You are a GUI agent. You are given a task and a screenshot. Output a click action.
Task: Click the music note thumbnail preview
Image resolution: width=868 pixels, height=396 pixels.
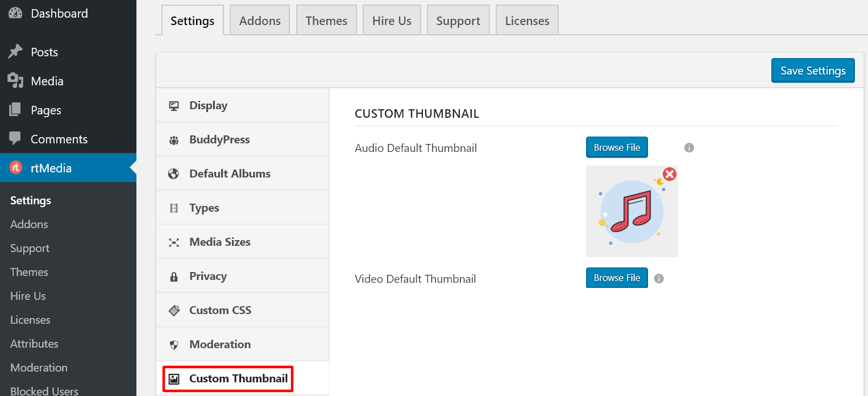(632, 211)
